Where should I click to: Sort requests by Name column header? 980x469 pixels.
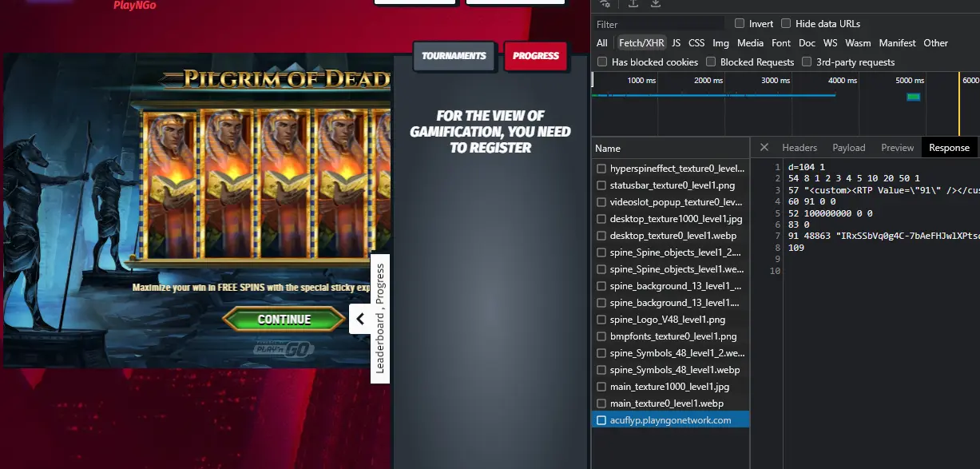tap(670, 148)
